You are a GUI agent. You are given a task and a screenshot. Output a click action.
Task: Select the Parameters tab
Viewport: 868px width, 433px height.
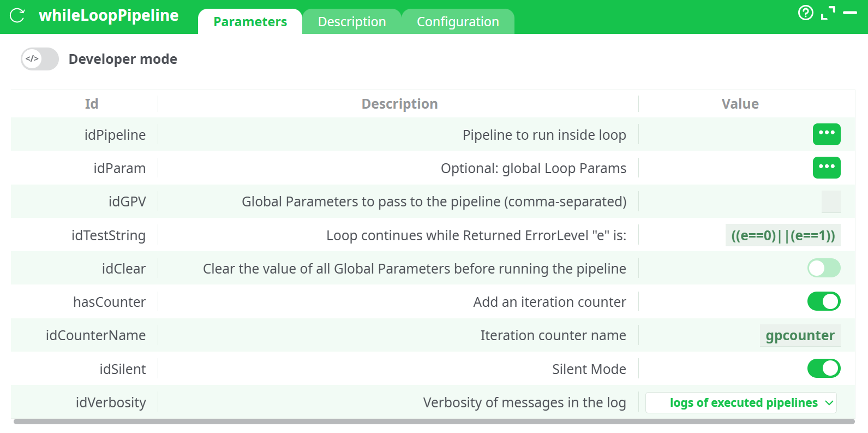coord(250,22)
